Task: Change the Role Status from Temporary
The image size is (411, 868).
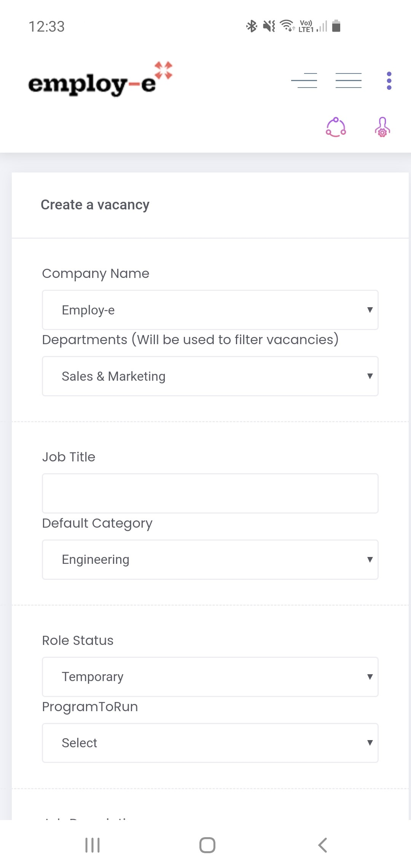Action: 210,677
